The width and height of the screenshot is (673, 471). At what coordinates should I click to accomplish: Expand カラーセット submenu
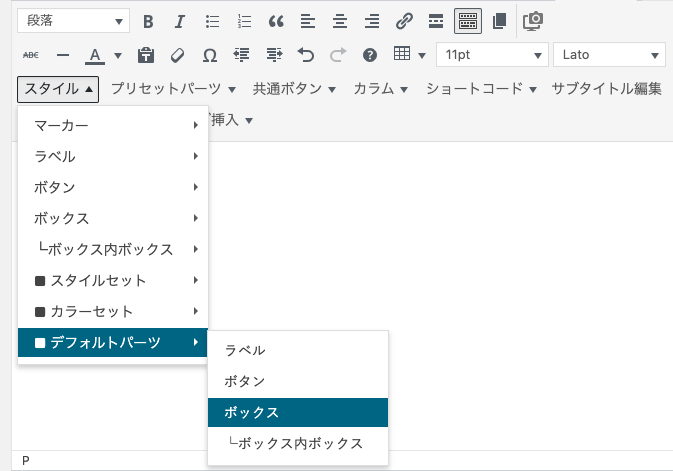tap(113, 311)
